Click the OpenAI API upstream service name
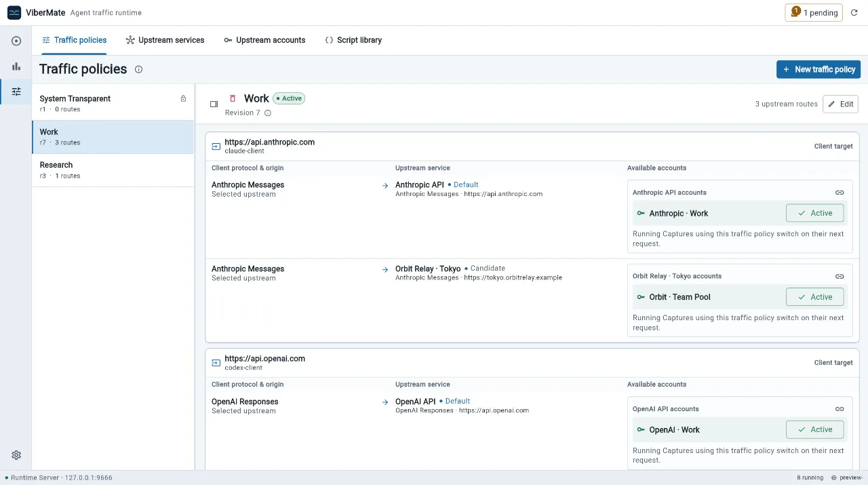Screen dimensions: 868x485 click(416, 402)
